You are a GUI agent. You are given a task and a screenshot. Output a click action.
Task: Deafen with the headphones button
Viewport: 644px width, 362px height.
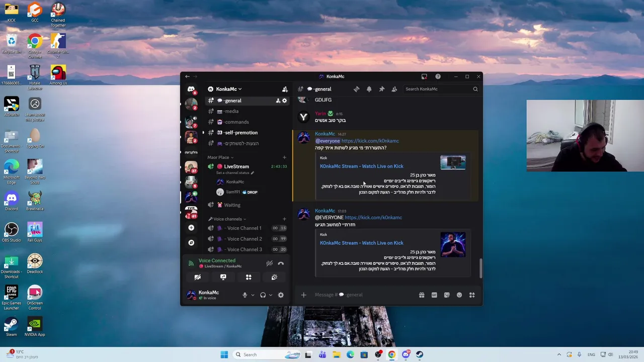(x=263, y=295)
